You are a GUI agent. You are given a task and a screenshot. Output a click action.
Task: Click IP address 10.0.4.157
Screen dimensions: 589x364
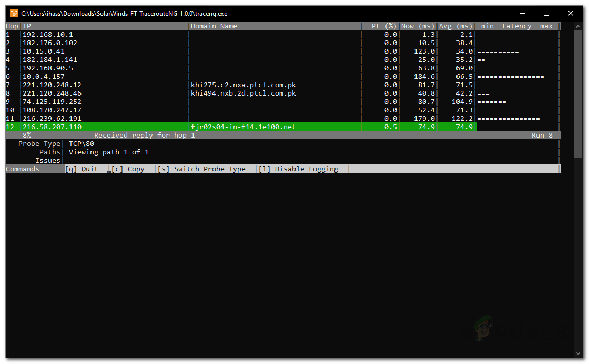[44, 77]
